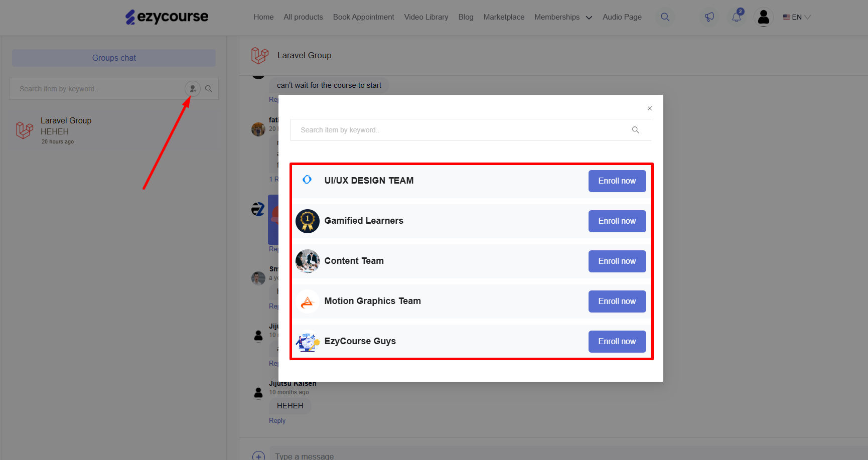Enroll now in EzyCourse Guys
This screenshot has width=868, height=460.
617,342
